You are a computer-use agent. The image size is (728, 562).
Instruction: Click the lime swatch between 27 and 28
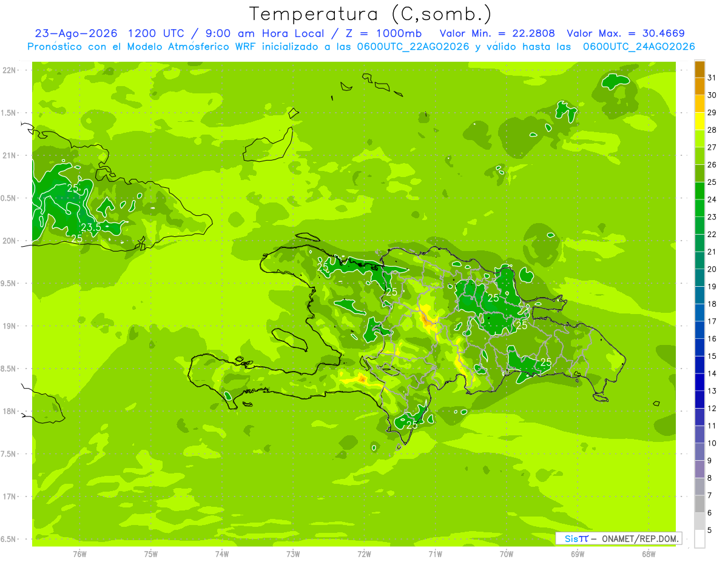tap(699, 139)
